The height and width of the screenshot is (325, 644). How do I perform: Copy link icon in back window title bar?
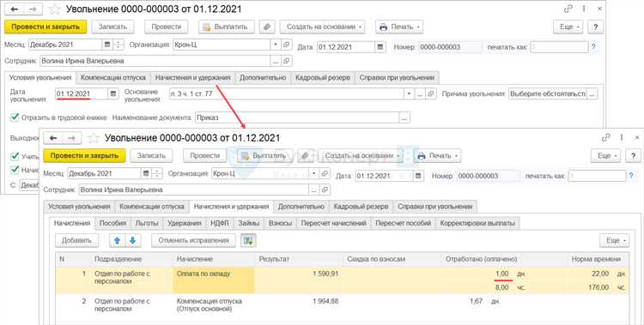tap(568, 9)
